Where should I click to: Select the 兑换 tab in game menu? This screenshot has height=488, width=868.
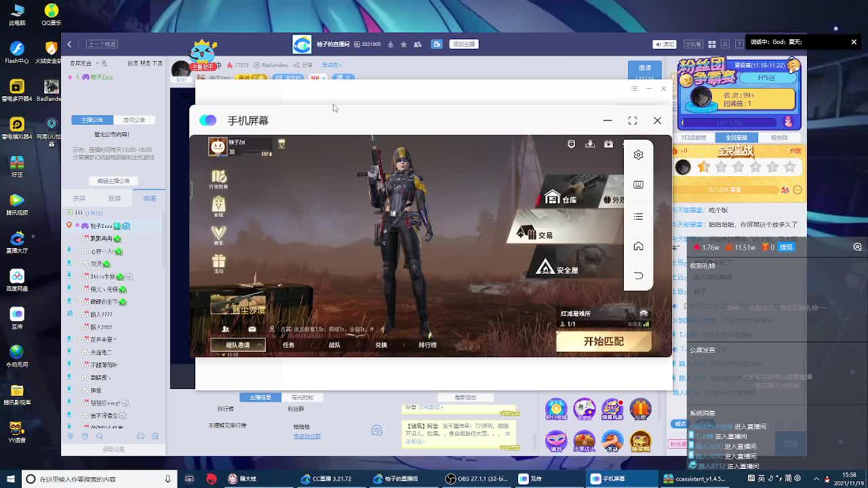pos(381,345)
